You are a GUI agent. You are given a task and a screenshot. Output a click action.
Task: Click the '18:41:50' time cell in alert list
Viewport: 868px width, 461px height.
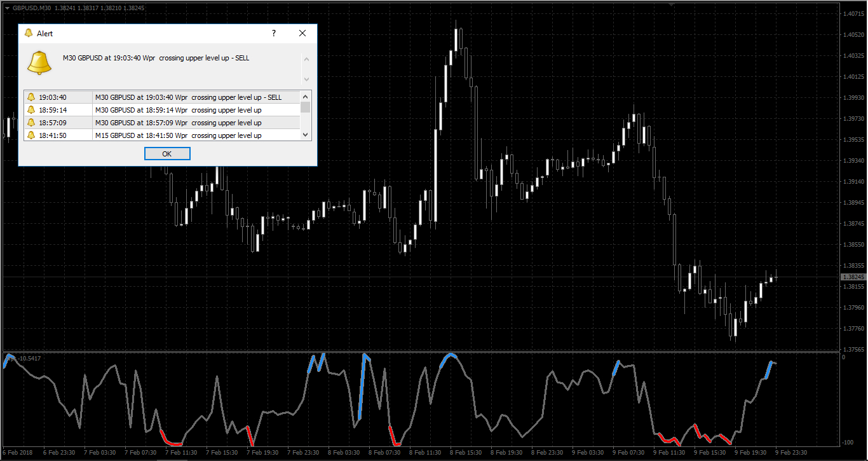pyautogui.click(x=52, y=135)
